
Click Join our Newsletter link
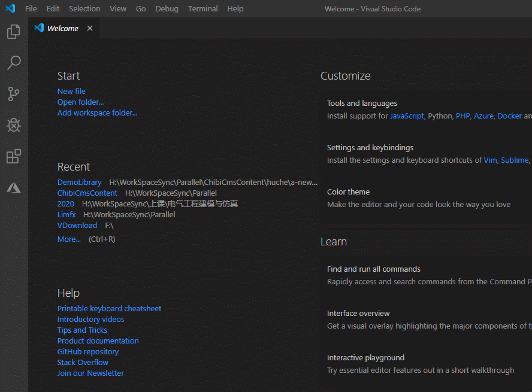[x=90, y=373]
